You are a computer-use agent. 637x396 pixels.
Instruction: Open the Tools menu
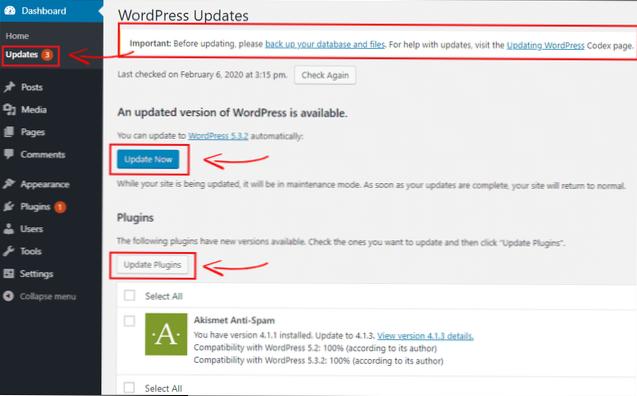pos(31,251)
